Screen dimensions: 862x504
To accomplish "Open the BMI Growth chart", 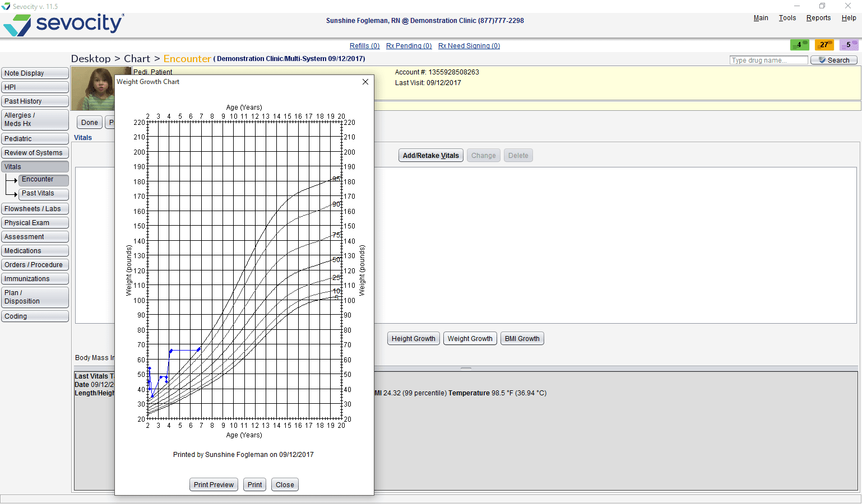I will pos(522,339).
